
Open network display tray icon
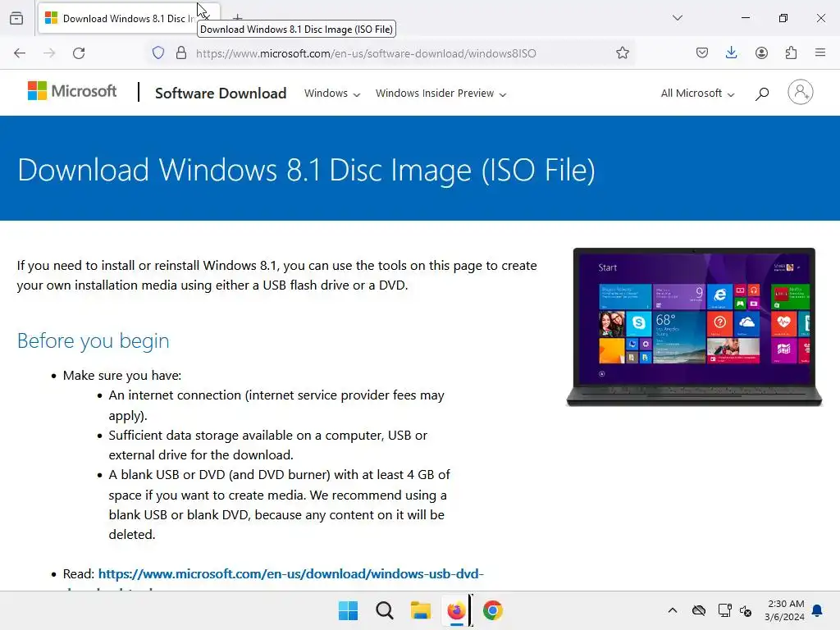coord(724,610)
